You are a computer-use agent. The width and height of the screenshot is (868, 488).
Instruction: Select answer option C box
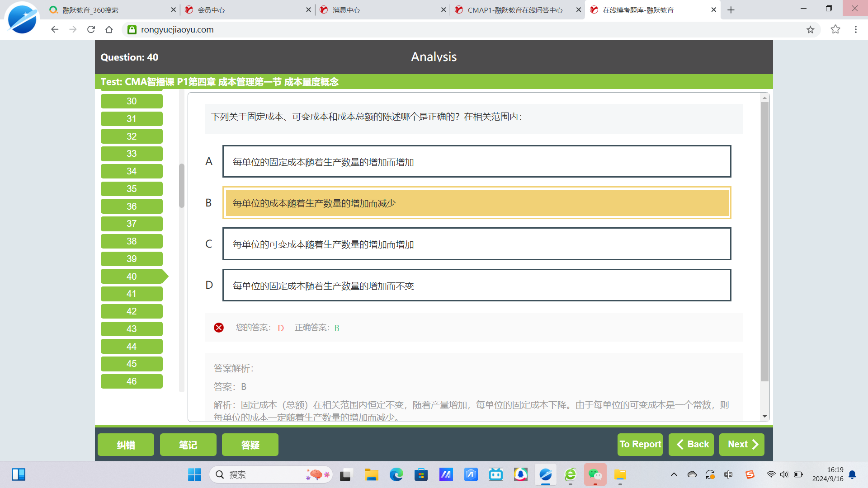[476, 244]
